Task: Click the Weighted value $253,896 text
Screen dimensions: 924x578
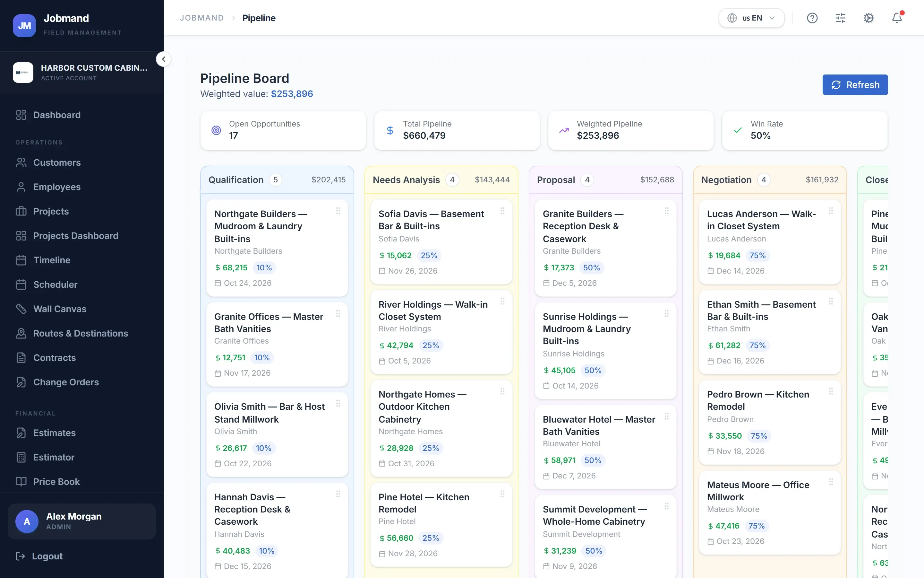Action: tap(257, 94)
